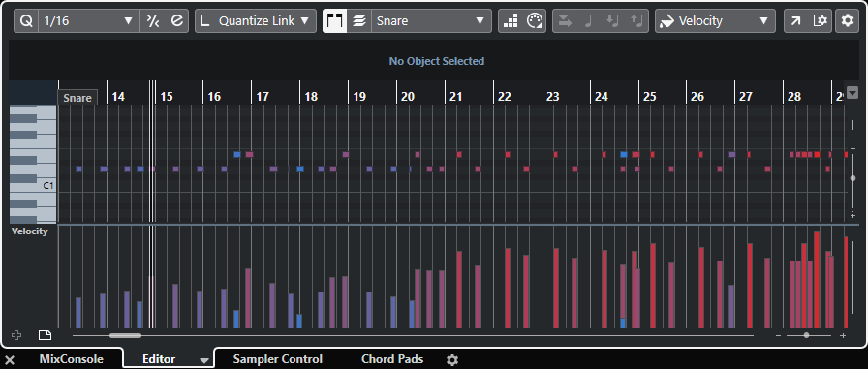Expand the Quantize Link dropdown
This screenshot has width=868, height=369.
pos(256,21)
